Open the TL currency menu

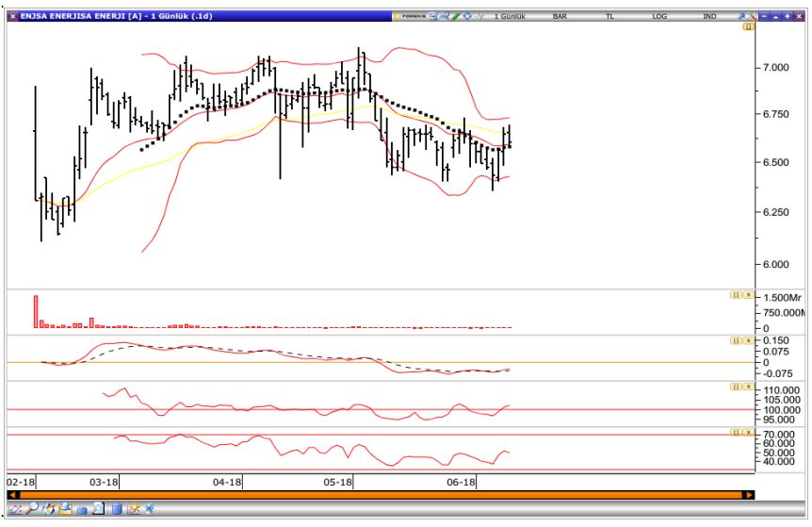click(x=609, y=16)
